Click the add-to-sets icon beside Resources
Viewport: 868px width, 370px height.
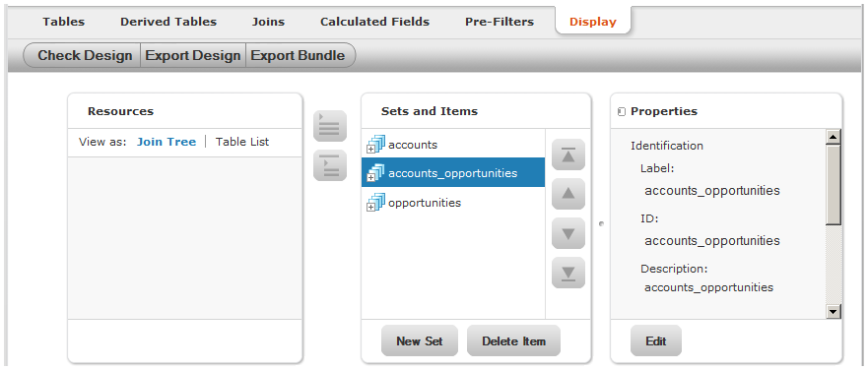330,126
